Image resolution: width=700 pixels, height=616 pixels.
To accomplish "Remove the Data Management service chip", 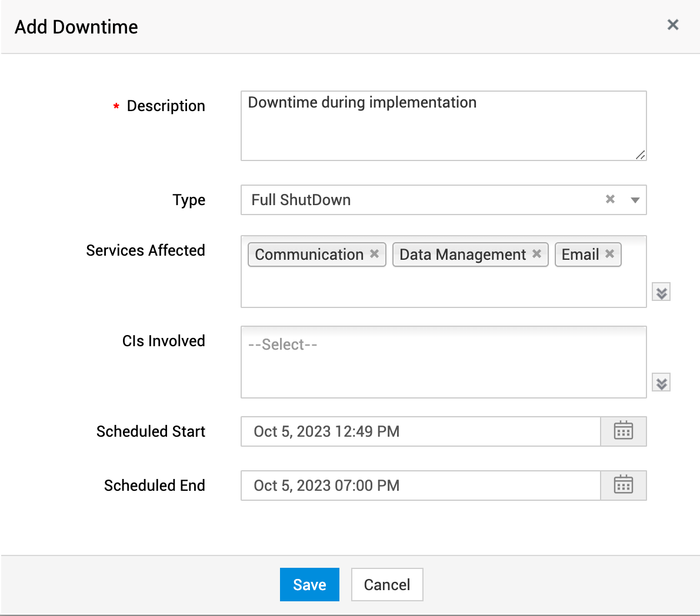I will pos(536,254).
